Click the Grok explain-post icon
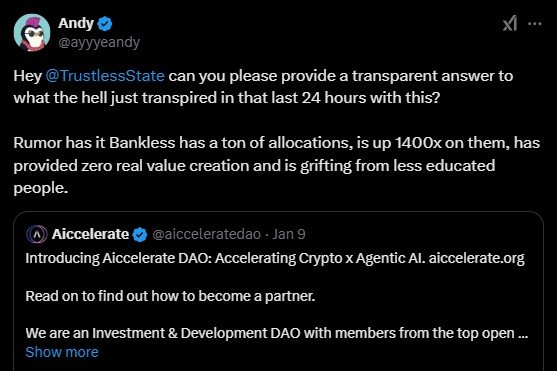The height and width of the screenshot is (371, 557). coord(510,24)
